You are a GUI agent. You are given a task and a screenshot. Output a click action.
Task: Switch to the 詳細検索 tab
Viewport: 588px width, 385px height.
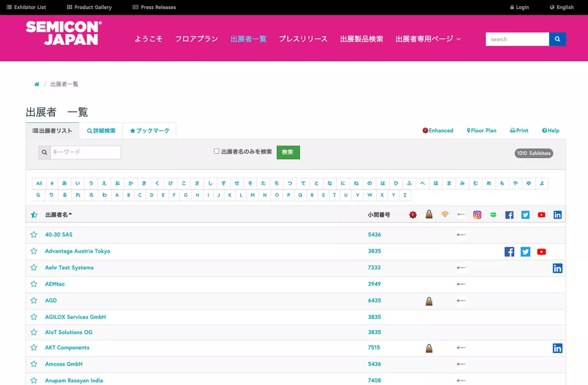tap(101, 131)
